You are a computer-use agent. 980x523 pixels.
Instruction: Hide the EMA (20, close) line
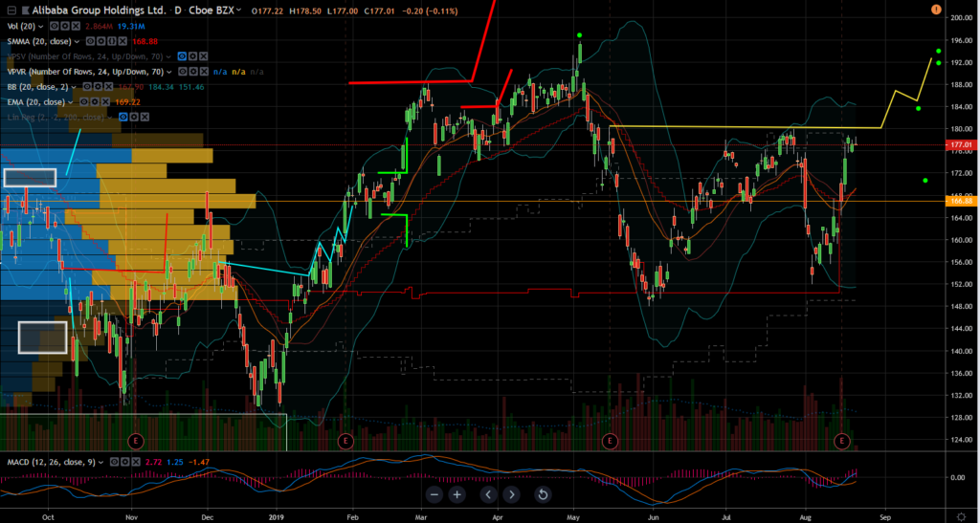84,101
